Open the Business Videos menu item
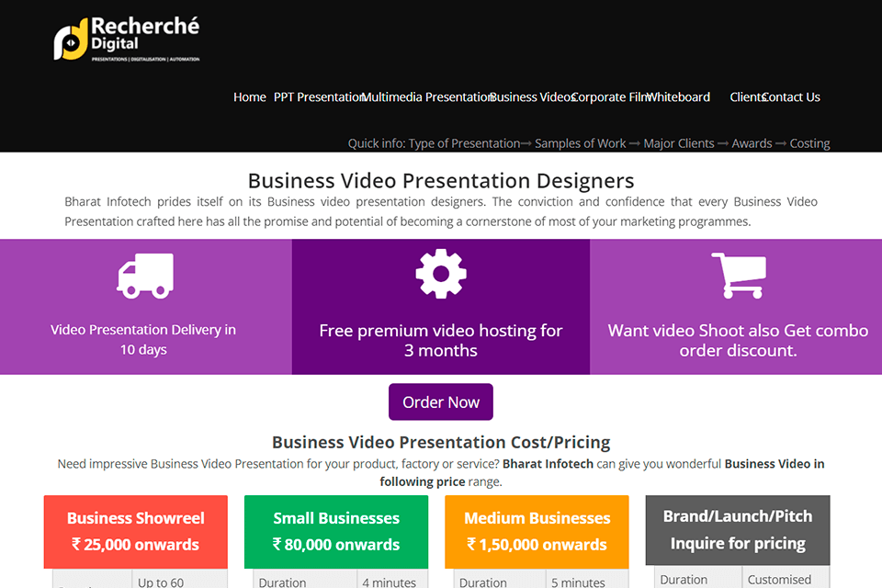This screenshot has width=882, height=588. click(x=532, y=96)
